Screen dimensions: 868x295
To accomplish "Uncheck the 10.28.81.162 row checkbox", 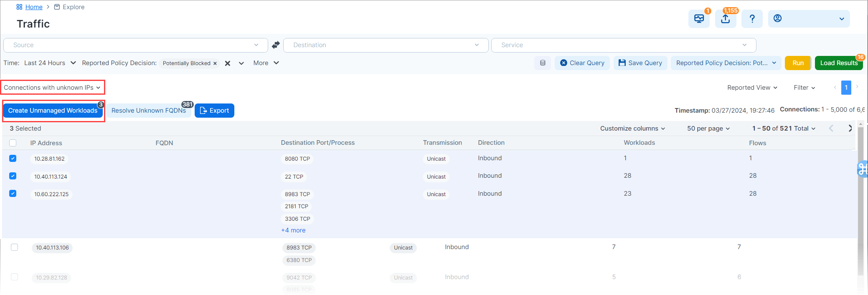I will coord(13,159).
